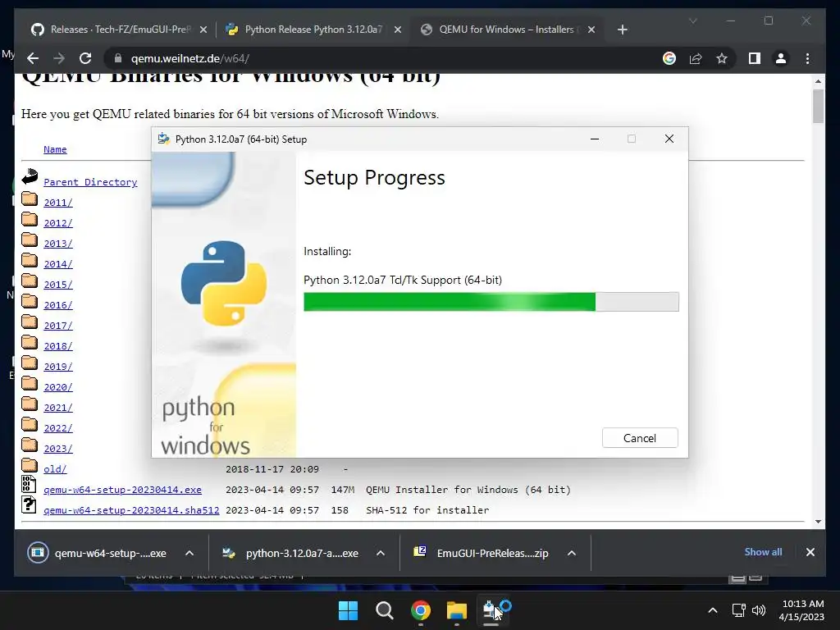Viewport: 840px width, 630px height.
Task: Expand options for python-3.12.0a7 download
Action: (x=381, y=553)
